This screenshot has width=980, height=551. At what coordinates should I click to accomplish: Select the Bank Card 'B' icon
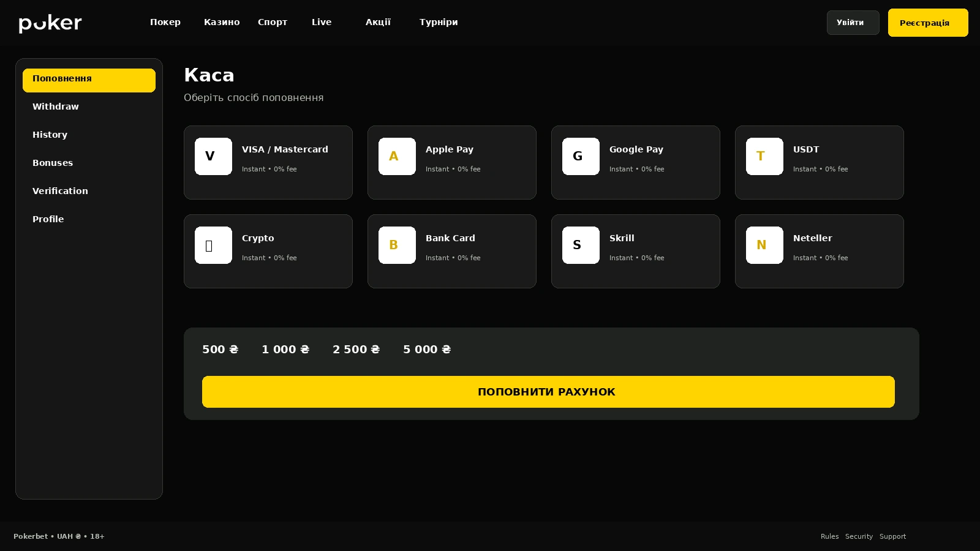click(397, 245)
